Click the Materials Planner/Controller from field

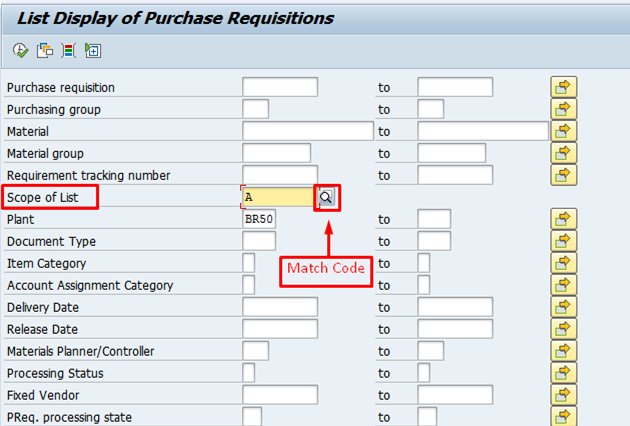point(256,351)
